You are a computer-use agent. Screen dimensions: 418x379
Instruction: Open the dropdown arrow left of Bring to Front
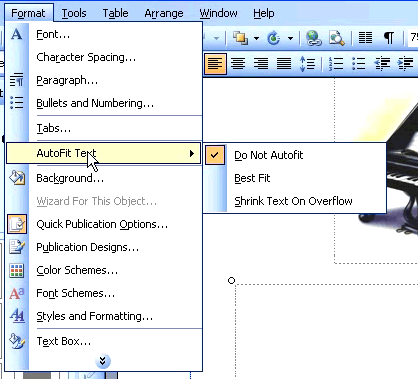tap(216, 38)
